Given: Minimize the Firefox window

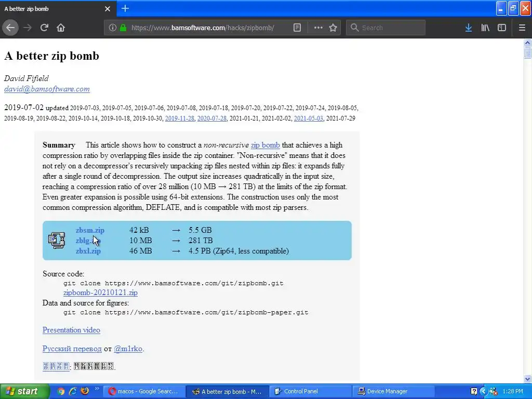Looking at the screenshot, I should tap(501, 8).
